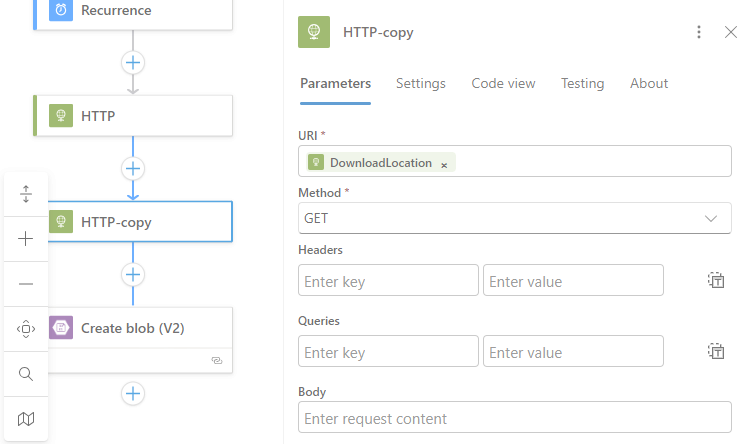Switch Queries to text mode
Viewport: 739px width, 444px height.
[716, 351]
